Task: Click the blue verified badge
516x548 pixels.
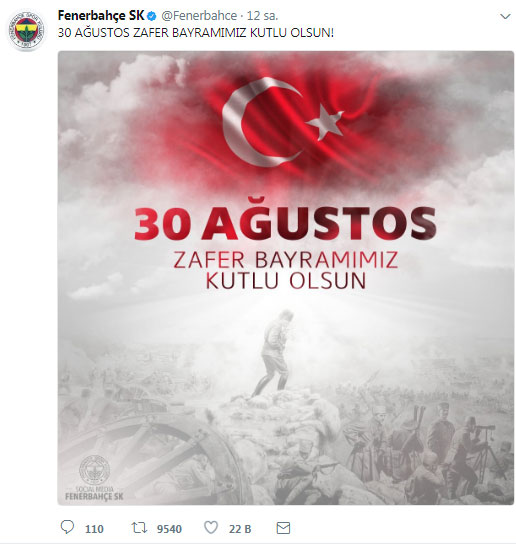Action: (x=152, y=16)
